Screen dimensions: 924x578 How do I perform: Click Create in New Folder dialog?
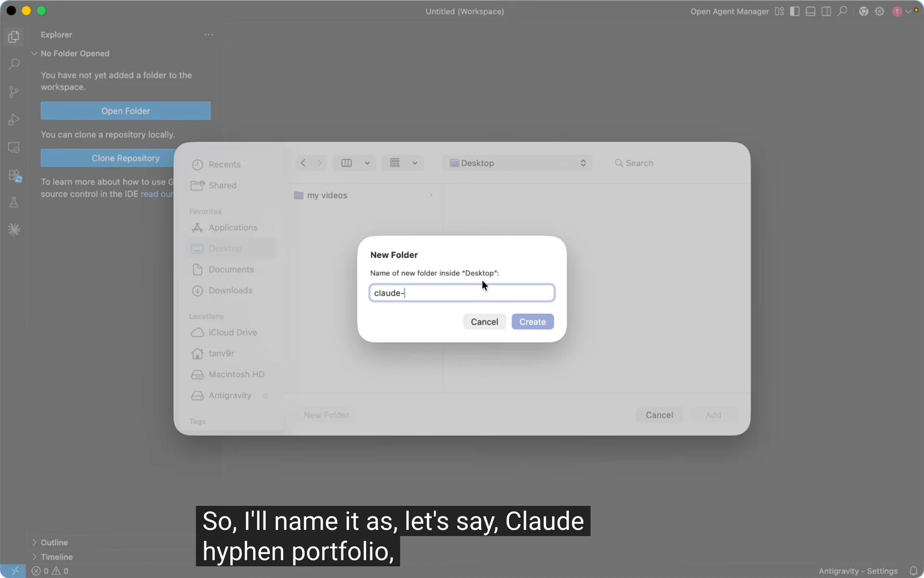point(532,321)
